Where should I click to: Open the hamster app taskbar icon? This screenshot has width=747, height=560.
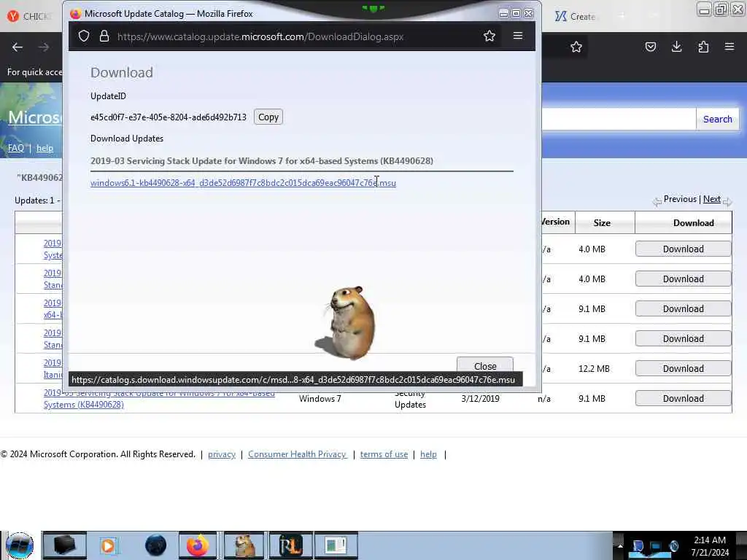coord(244,545)
